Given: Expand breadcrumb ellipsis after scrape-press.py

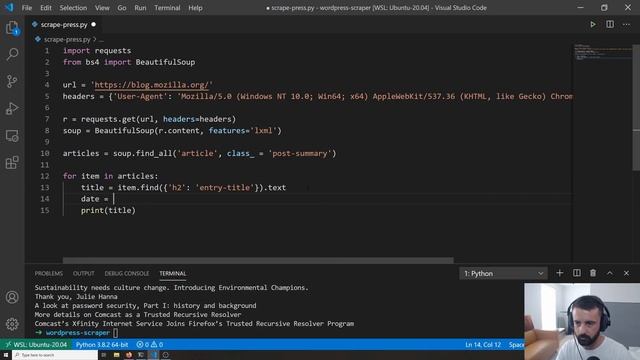Looking at the screenshot, I should click(x=101, y=40).
